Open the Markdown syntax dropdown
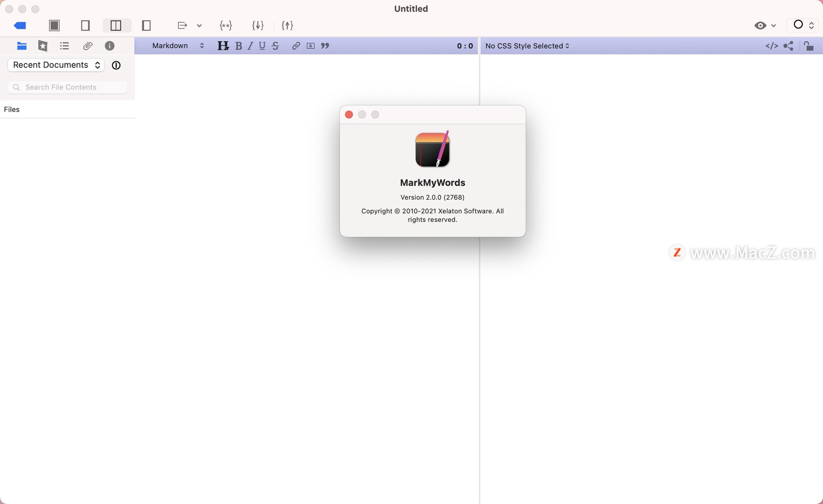Screen dimensions: 823x504 [178, 46]
